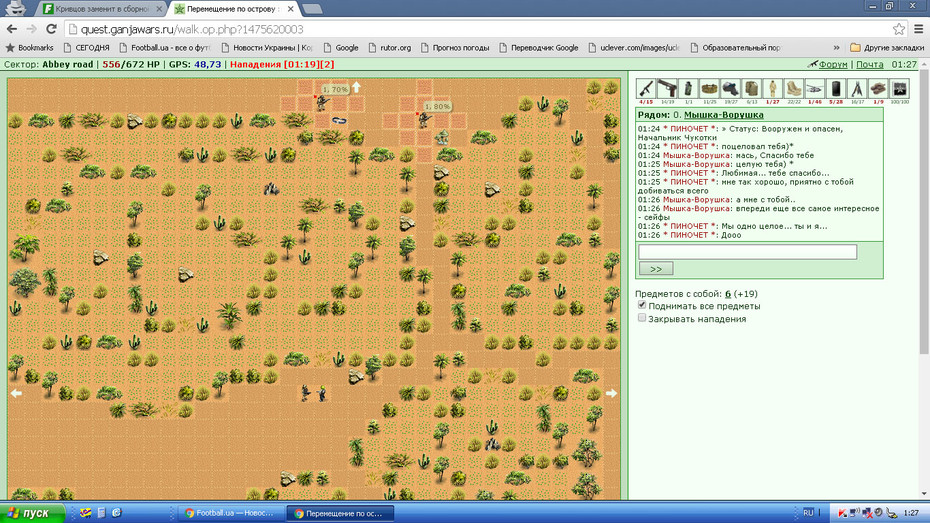
Task: Open the carried items count '6' link
Action: [x=728, y=294]
